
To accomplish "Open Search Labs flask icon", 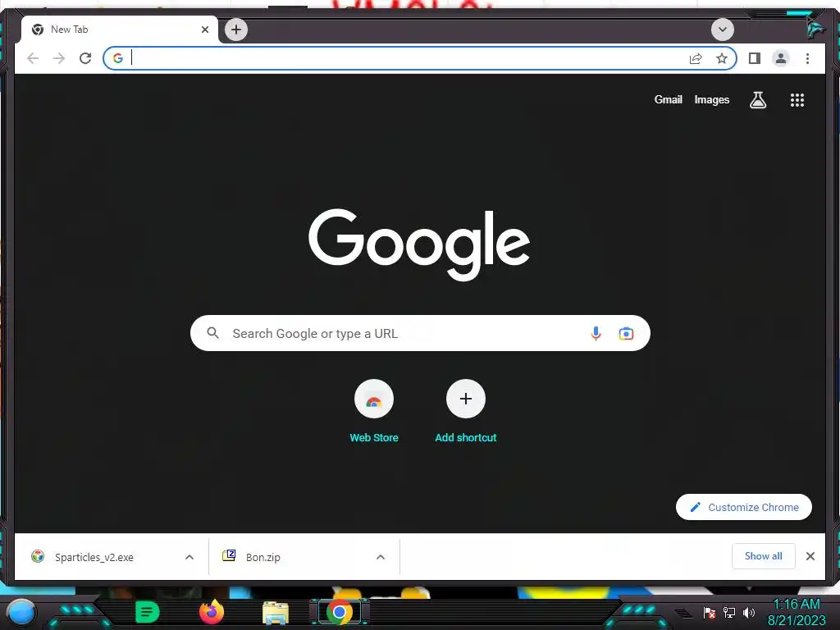I will coord(757,99).
